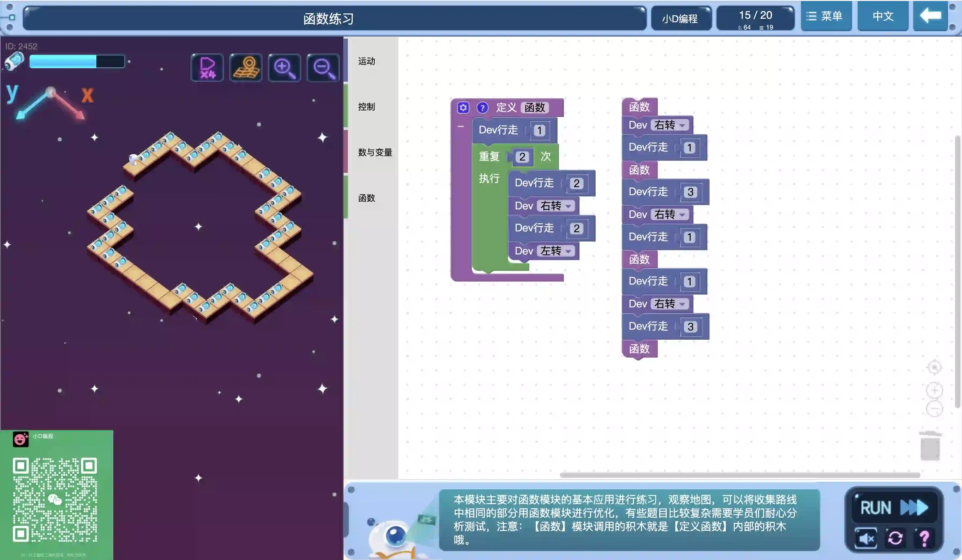The height and width of the screenshot is (560, 962).
Task: Open the 运动 block category
Action: (366, 61)
